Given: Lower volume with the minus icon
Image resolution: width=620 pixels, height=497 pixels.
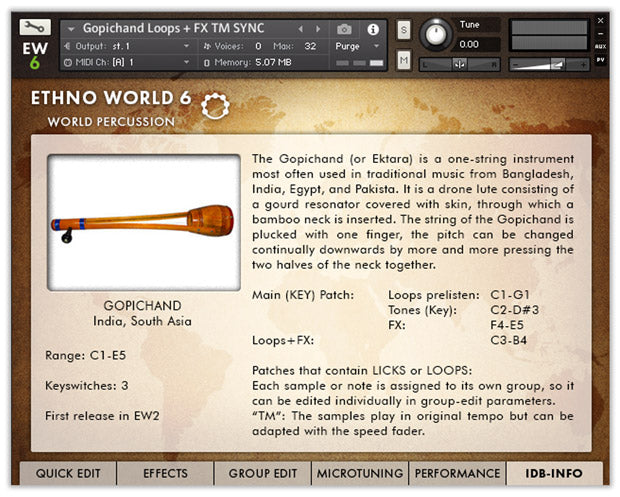Looking at the screenshot, I should (515, 64).
